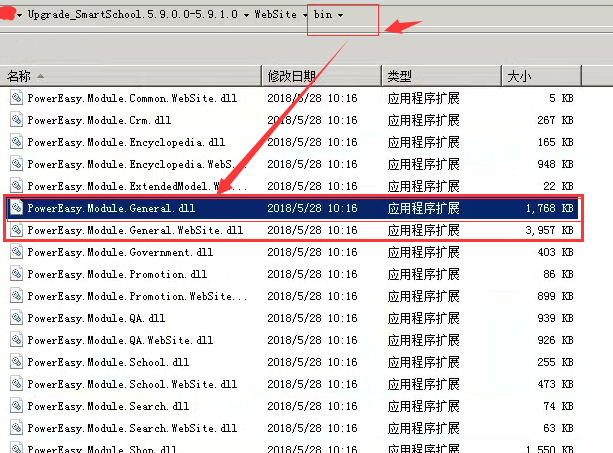Click the file icon of PowerEasy.Module.Government.dll
This screenshot has height=453, width=613.
(x=16, y=252)
